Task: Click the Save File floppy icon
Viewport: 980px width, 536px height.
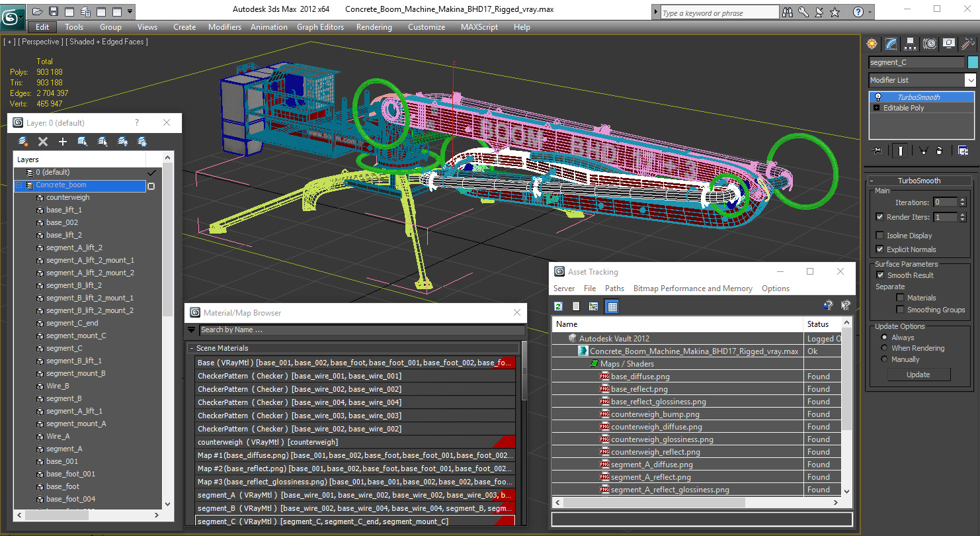Action: pos(54,11)
